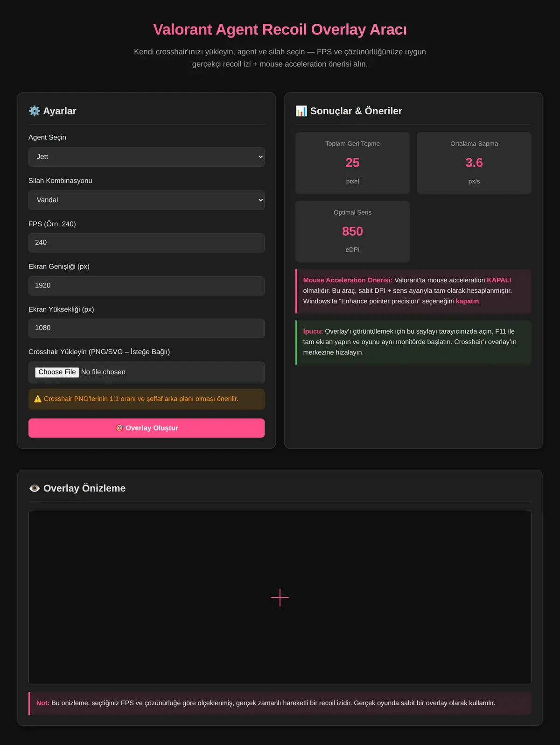Click the Optimal Sens value 850

pos(352,231)
